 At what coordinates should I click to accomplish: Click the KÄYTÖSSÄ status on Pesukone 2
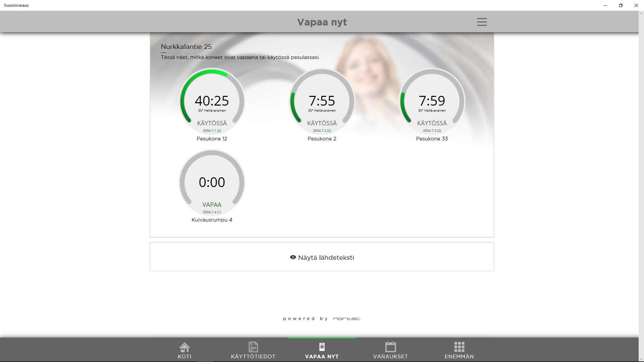point(322,123)
